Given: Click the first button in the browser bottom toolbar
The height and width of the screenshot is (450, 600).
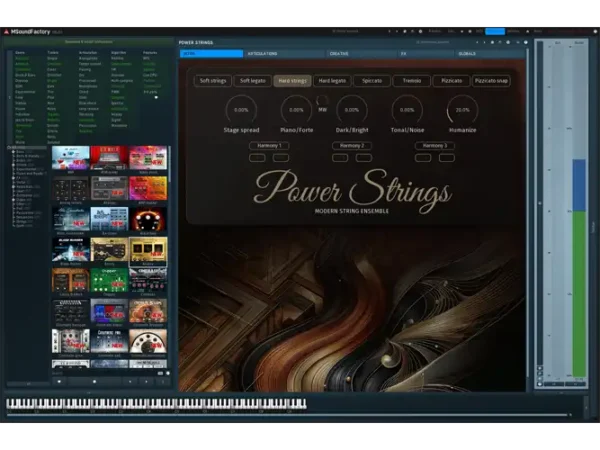Looking at the screenshot, I should [59, 382].
